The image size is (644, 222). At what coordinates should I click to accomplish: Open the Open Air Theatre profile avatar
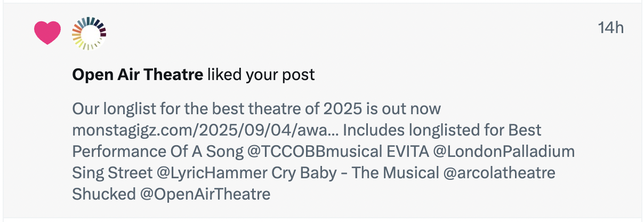tap(89, 34)
